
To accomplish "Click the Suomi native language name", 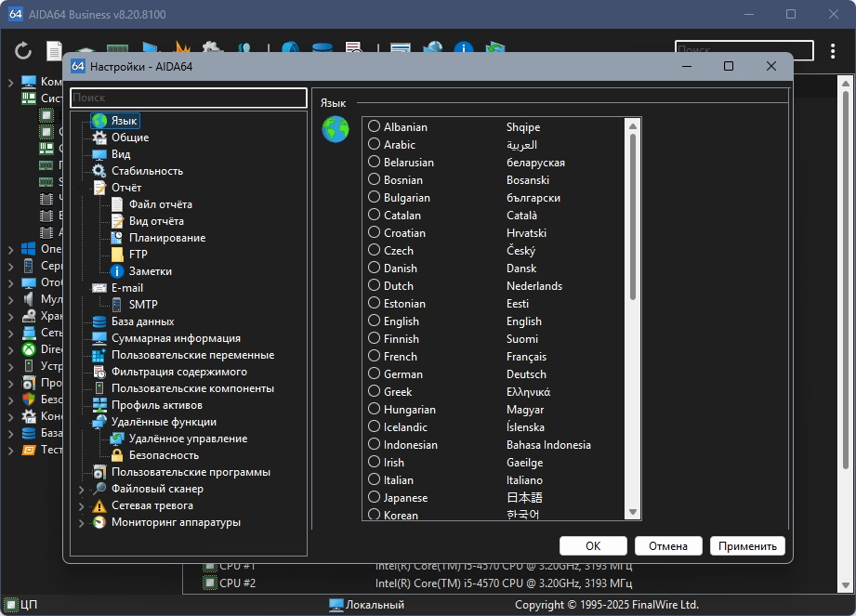I will click(x=522, y=339).
